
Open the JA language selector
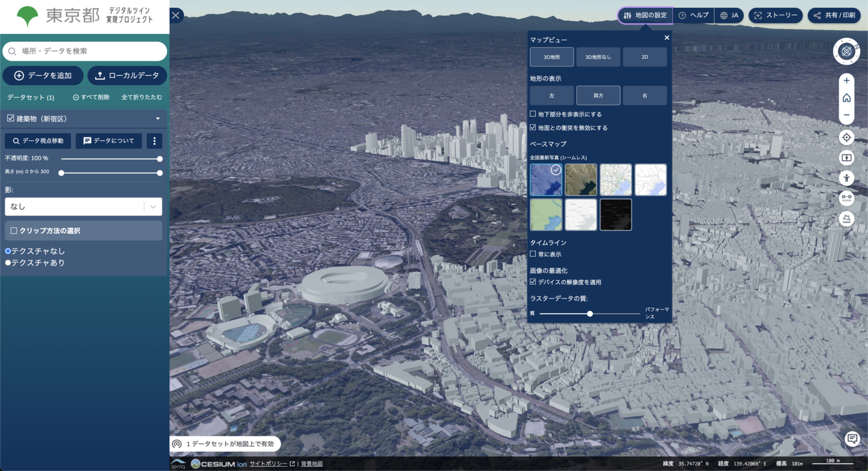click(x=729, y=16)
